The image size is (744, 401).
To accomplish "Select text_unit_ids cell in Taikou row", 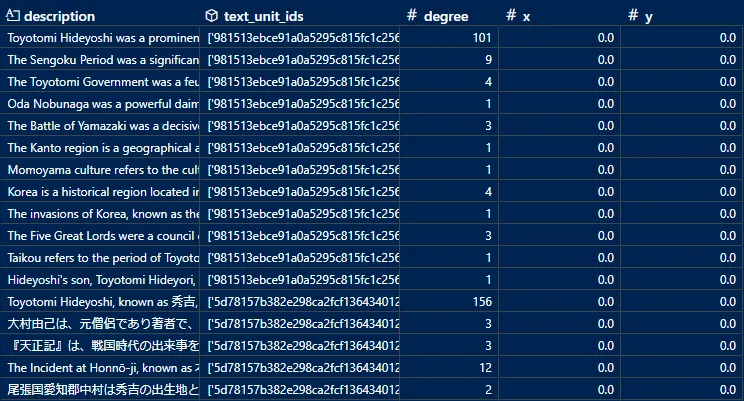I will pyautogui.click(x=300, y=258).
